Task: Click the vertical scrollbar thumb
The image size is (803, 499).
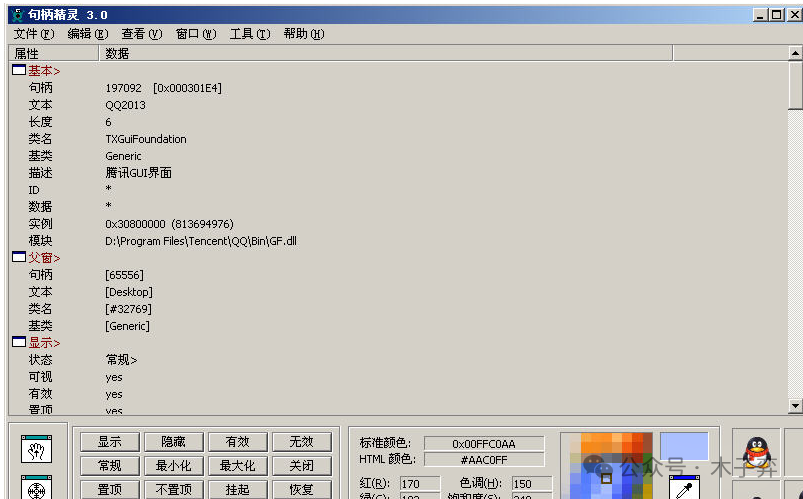Action: pos(795,85)
